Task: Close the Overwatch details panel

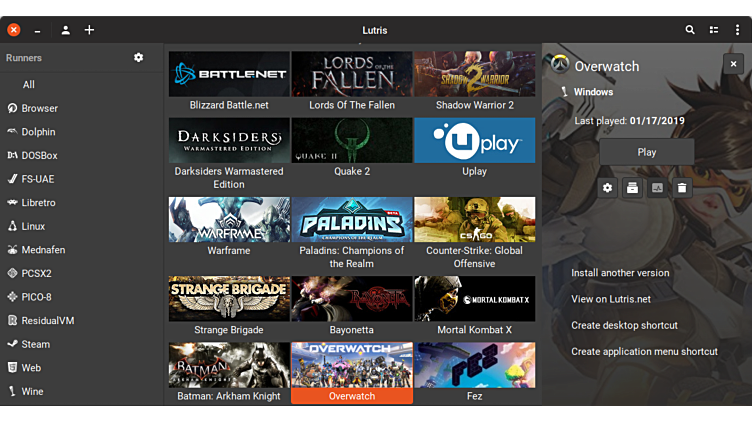Action: tap(732, 64)
